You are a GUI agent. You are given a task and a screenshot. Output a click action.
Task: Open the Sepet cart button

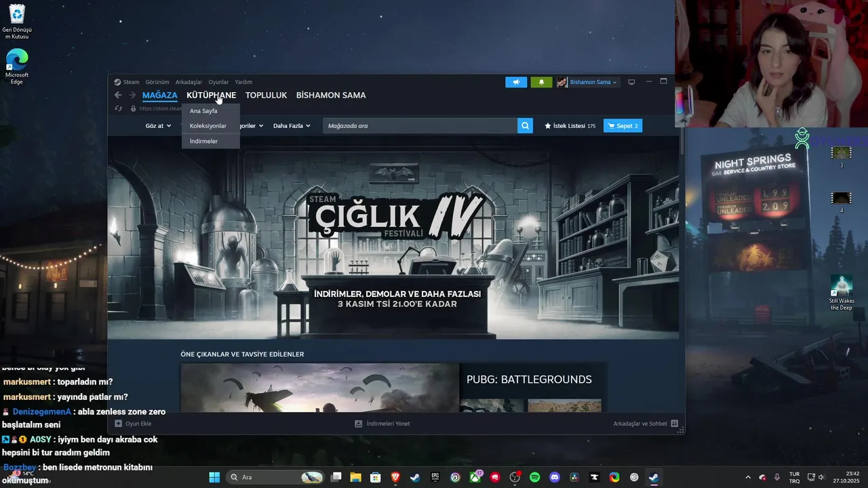623,125
